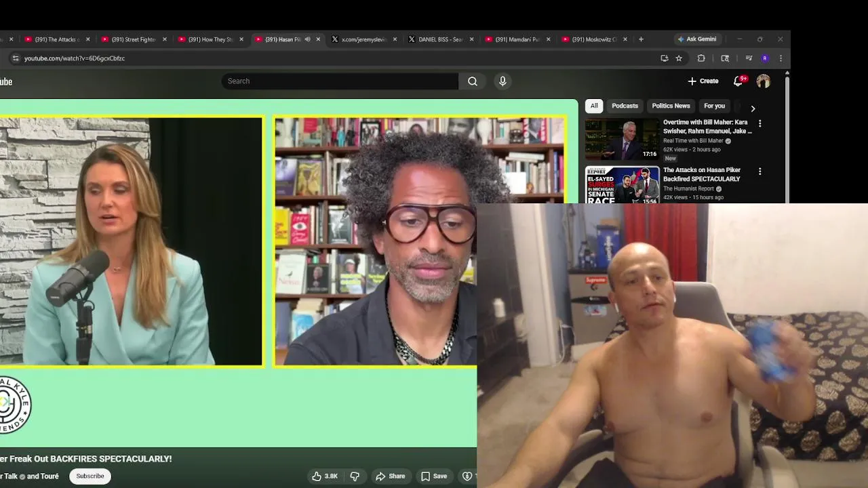Click the Ask Gemini button
Viewport: 868px width, 488px height.
(x=696, y=39)
